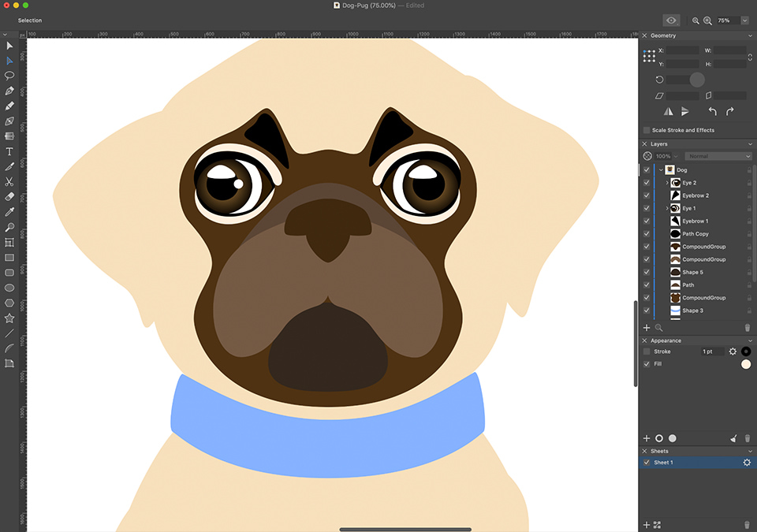Click the cream fill color swatch
Image resolution: width=757 pixels, height=532 pixels.
pos(746,364)
